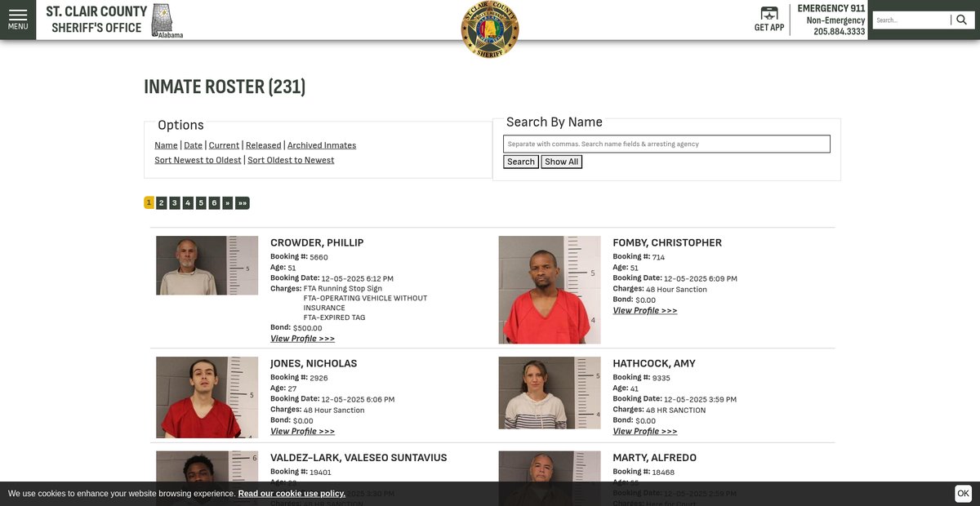
Task: Click the St. Clair County Sheriff badge logo
Action: pos(490,29)
